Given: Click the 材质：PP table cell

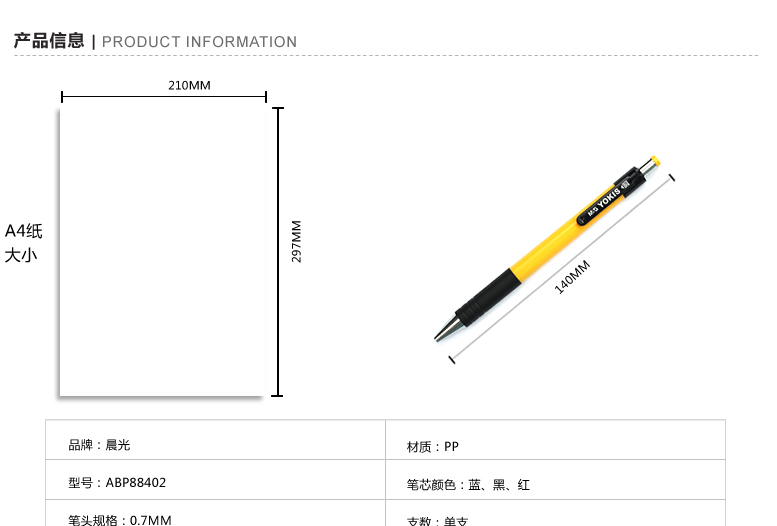Looking at the screenshot, I should point(555,440).
